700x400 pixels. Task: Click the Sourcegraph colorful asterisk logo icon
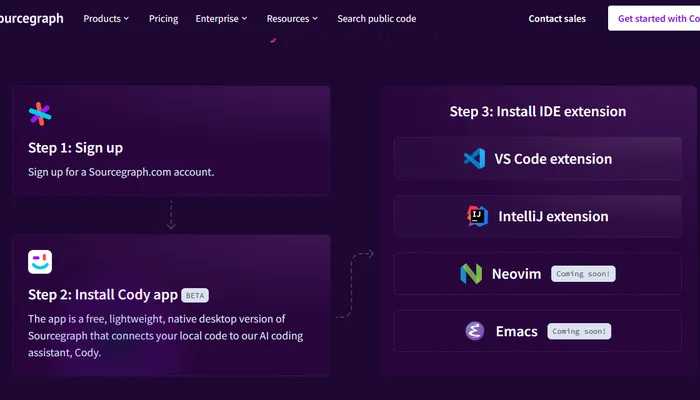pos(40,114)
